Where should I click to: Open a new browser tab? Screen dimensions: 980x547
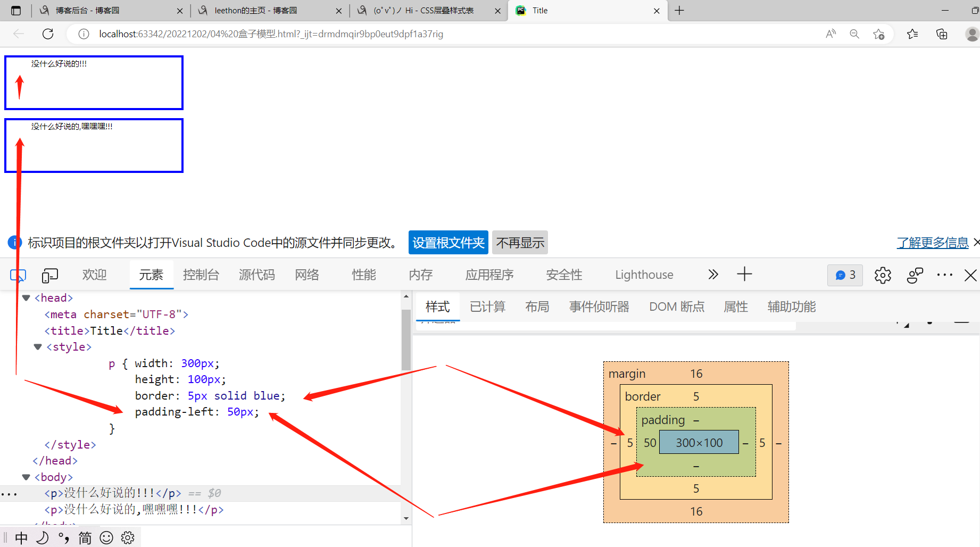coord(679,10)
